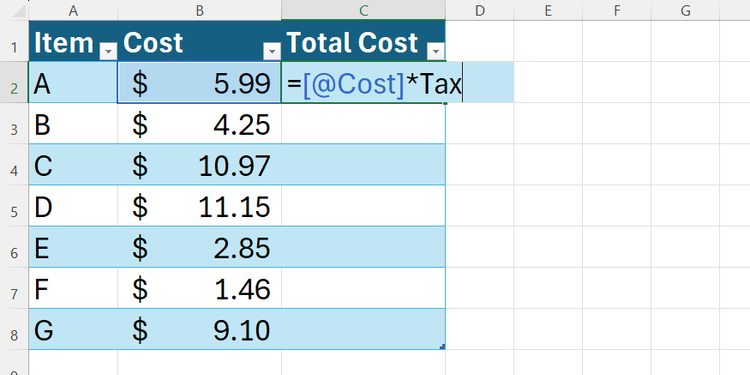Select column A header

(x=73, y=11)
